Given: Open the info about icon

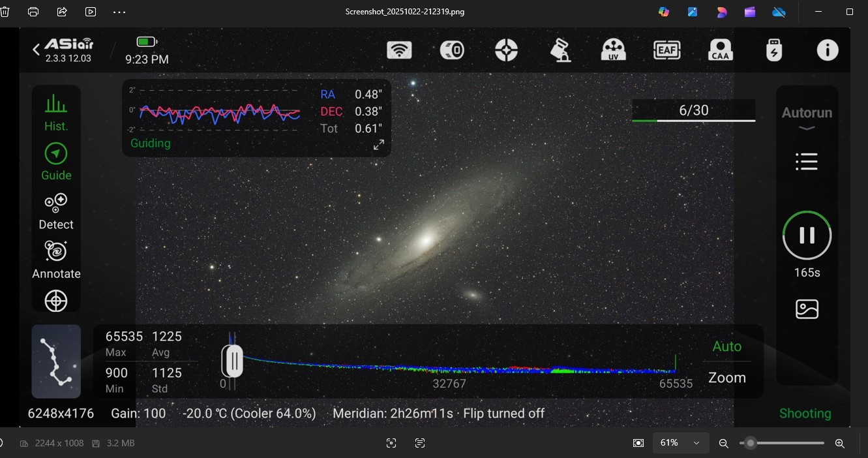Looking at the screenshot, I should (828, 50).
